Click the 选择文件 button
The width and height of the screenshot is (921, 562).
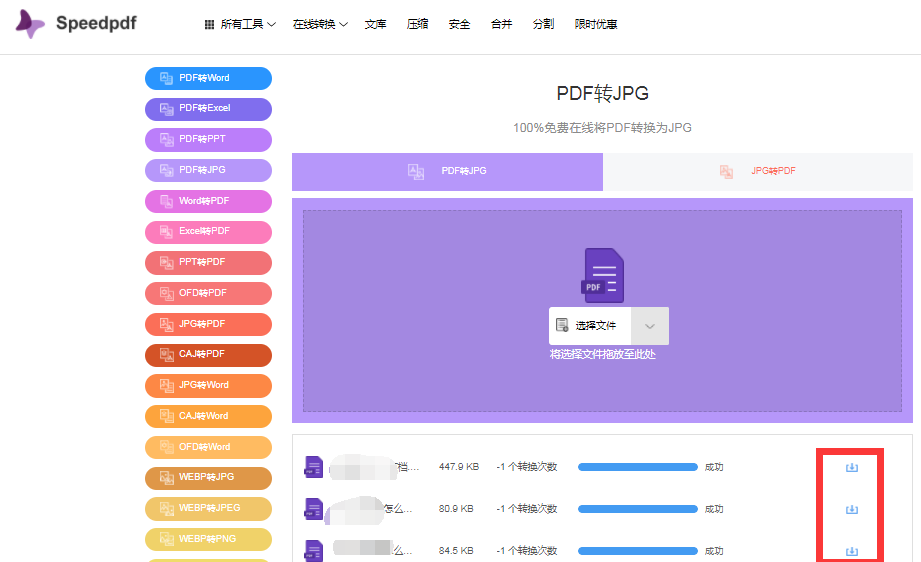click(x=590, y=326)
